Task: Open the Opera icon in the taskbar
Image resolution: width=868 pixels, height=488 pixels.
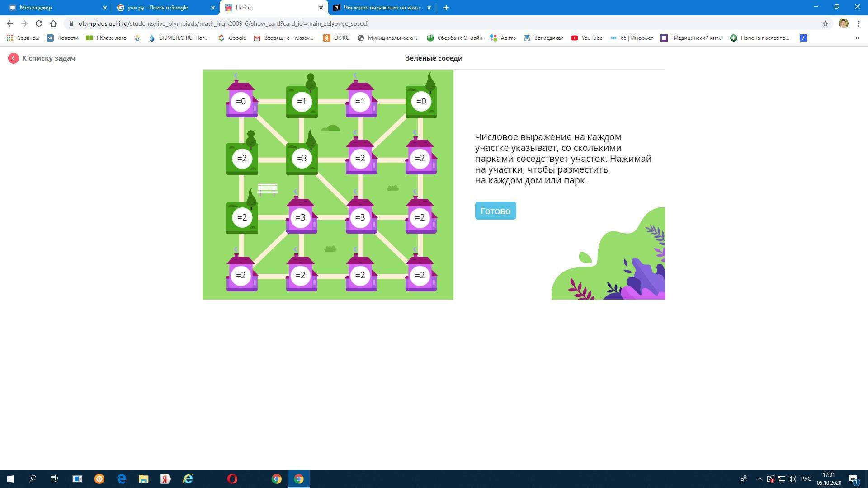Action: point(232,479)
